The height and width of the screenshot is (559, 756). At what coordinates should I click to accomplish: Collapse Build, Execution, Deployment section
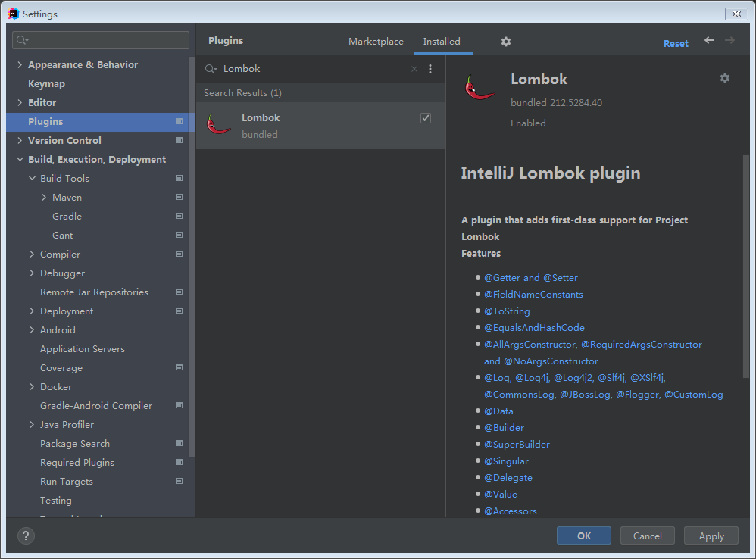click(20, 160)
